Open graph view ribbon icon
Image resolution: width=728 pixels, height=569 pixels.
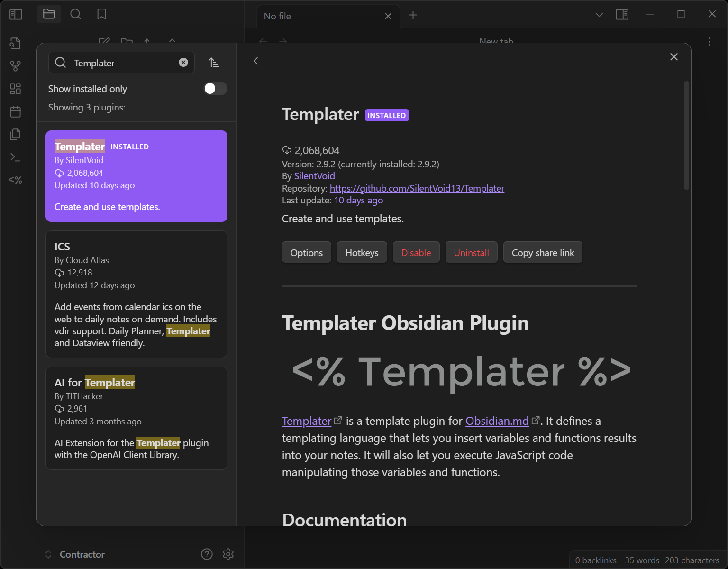15,66
